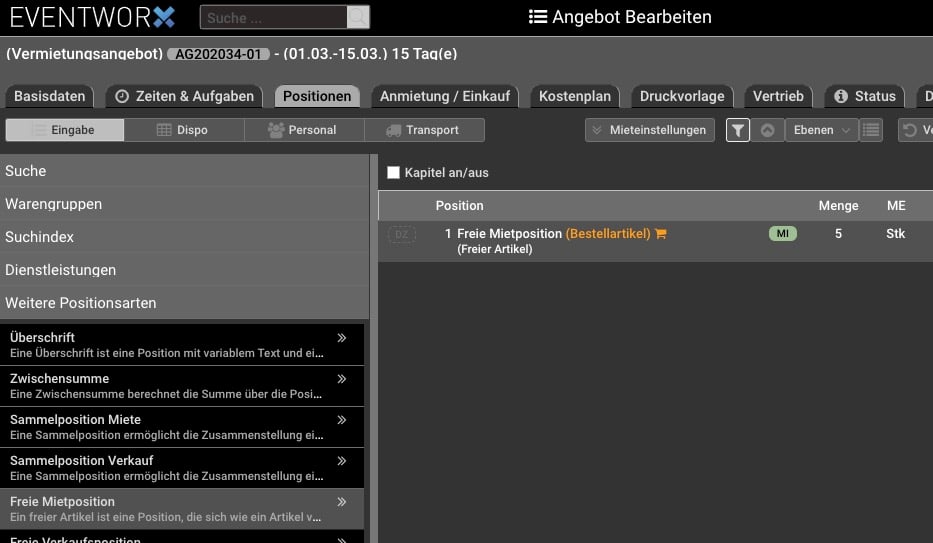Click the green MI badge
Viewport: 933px width, 543px height.
click(x=782, y=234)
